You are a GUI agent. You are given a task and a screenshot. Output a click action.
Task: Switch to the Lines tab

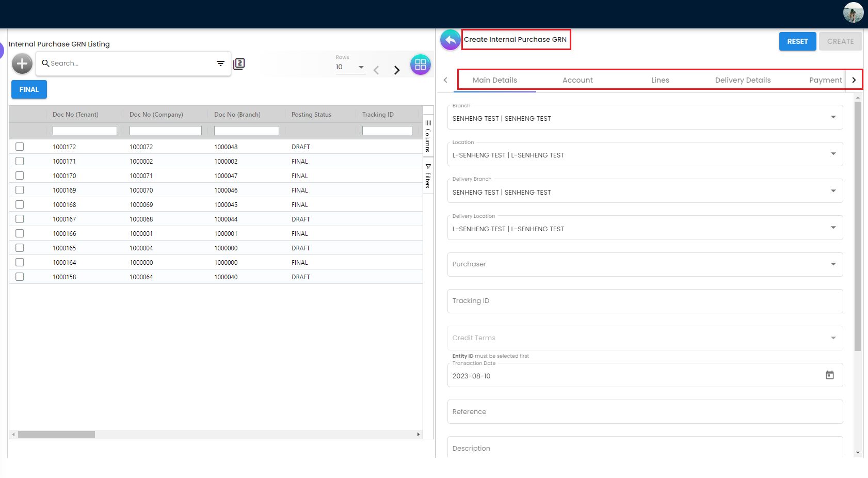pos(660,80)
